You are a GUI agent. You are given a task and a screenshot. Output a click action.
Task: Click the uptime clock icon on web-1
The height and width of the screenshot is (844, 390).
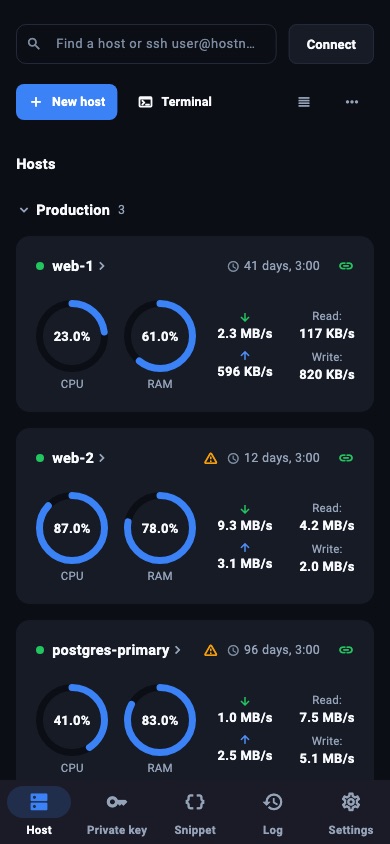(233, 266)
